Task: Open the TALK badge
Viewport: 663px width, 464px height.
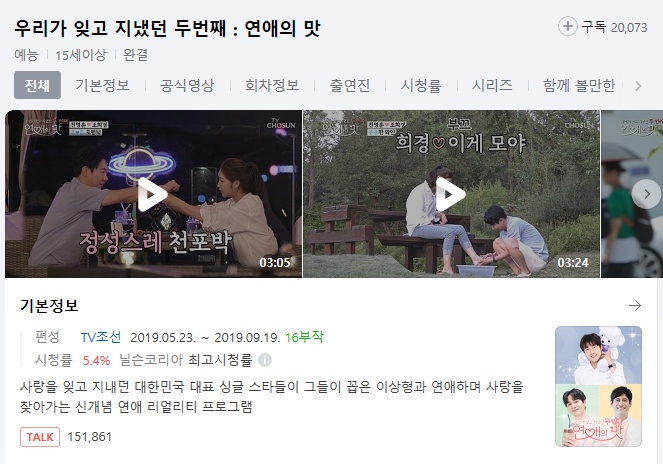Action: click(x=40, y=437)
